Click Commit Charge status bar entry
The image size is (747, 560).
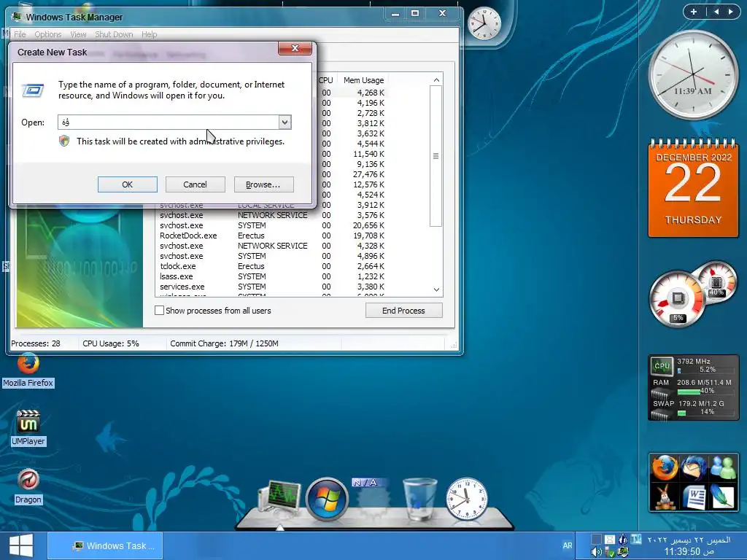pyautogui.click(x=225, y=343)
